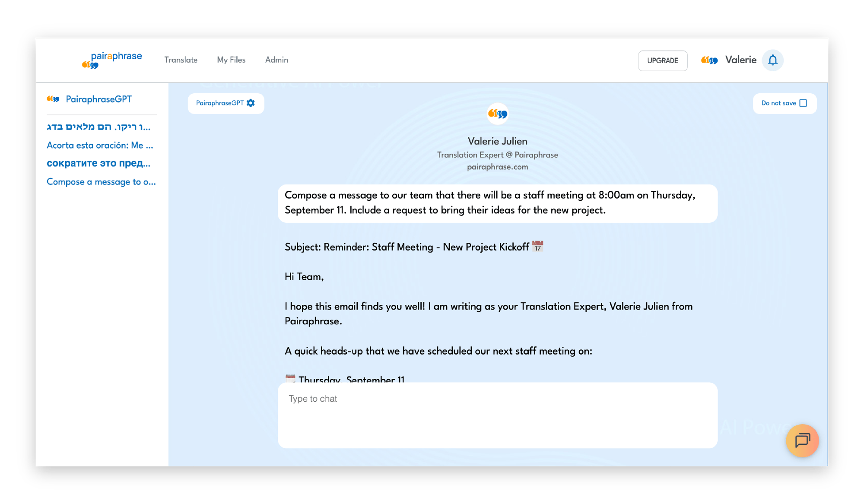Click the Type to chat input box

(497, 415)
